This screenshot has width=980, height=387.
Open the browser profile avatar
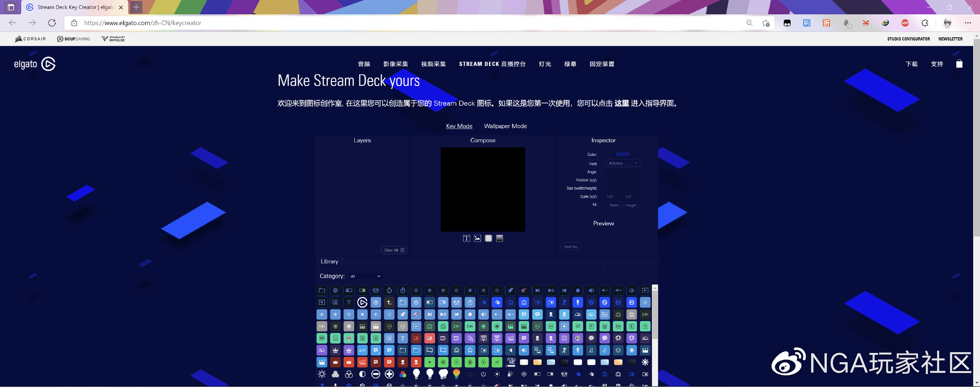tap(947, 23)
